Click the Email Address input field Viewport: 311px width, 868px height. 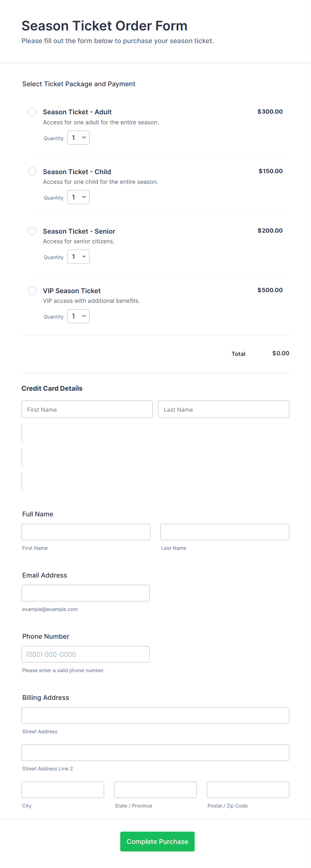pyautogui.click(x=85, y=593)
